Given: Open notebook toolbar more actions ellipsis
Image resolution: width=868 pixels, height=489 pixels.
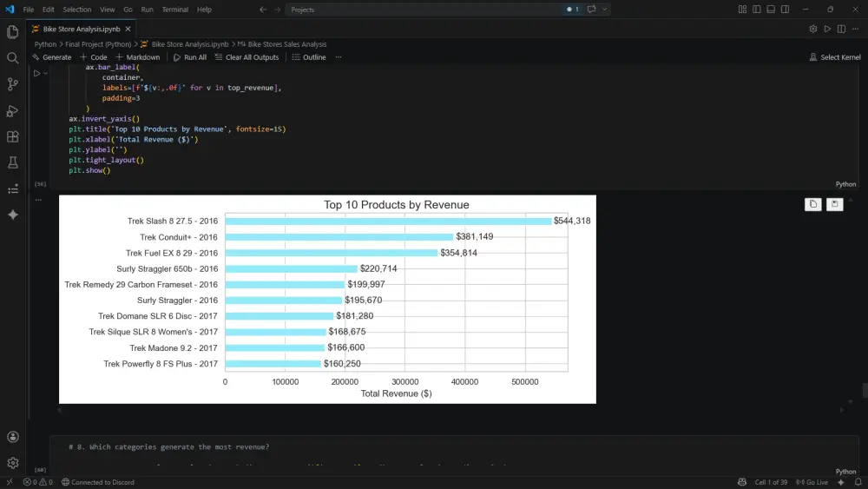Looking at the screenshot, I should point(339,57).
